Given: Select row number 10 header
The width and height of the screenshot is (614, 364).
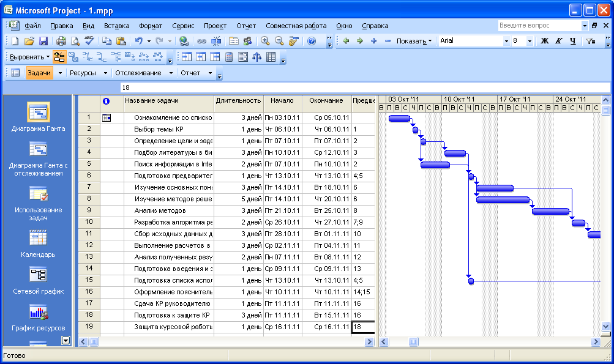Looking at the screenshot, I should [x=89, y=222].
